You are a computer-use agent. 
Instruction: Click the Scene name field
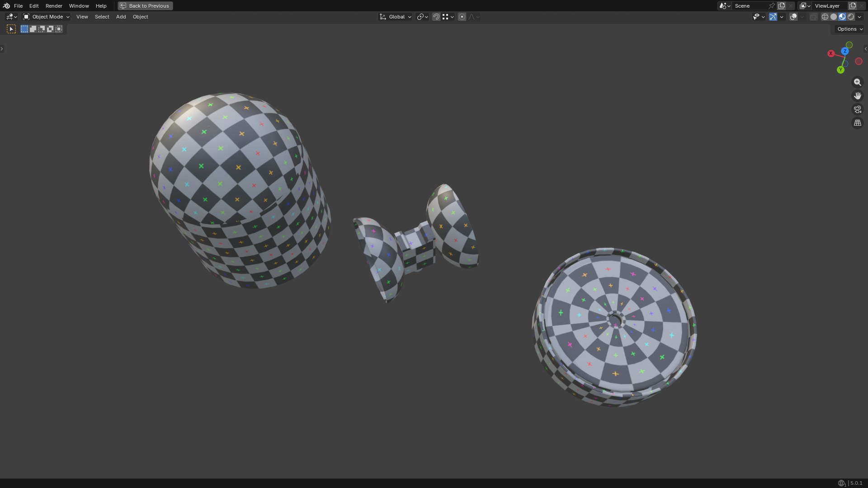750,6
